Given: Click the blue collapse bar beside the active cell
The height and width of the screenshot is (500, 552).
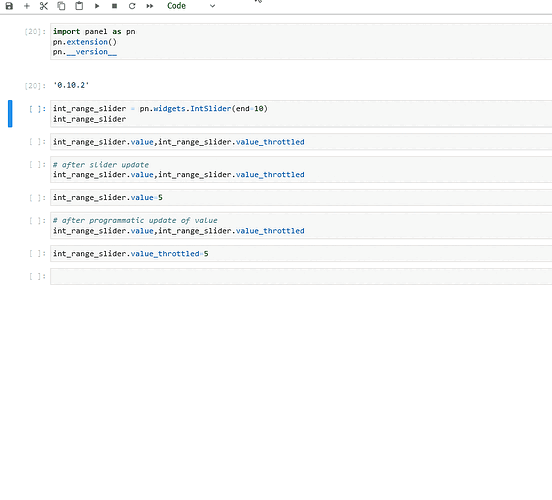Looking at the screenshot, I should [x=10, y=114].
